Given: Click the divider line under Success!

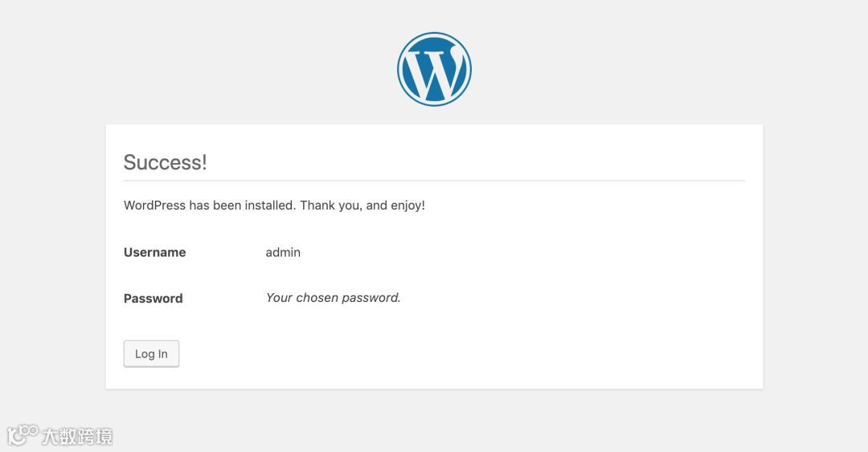Looking at the screenshot, I should [x=434, y=181].
